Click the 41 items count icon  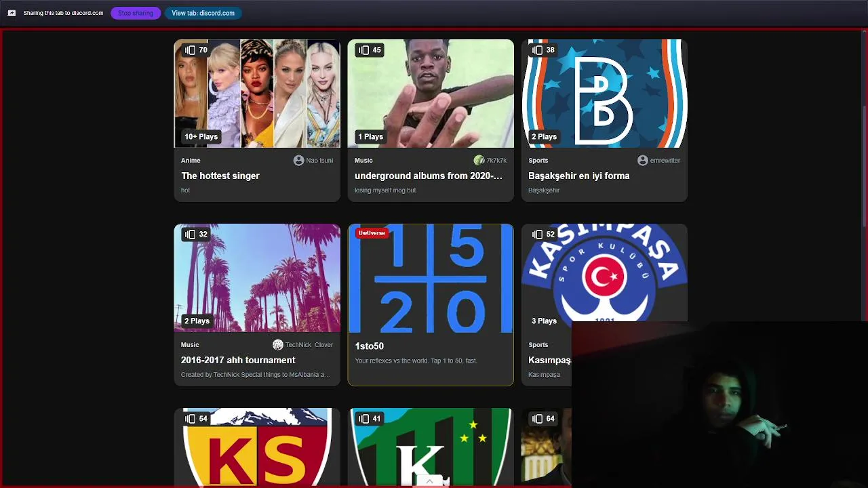pyautogui.click(x=363, y=419)
